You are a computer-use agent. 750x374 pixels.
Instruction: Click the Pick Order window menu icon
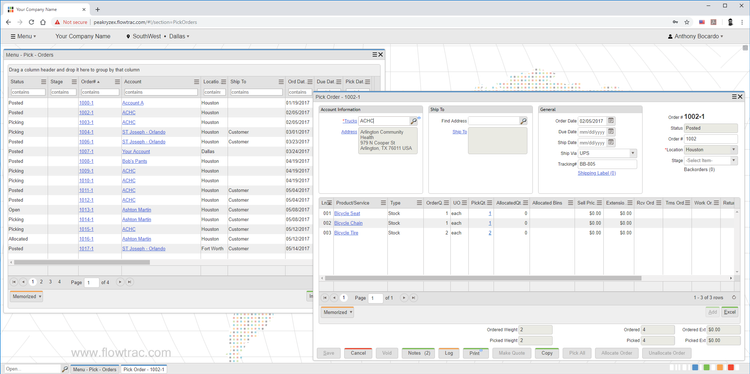click(734, 97)
